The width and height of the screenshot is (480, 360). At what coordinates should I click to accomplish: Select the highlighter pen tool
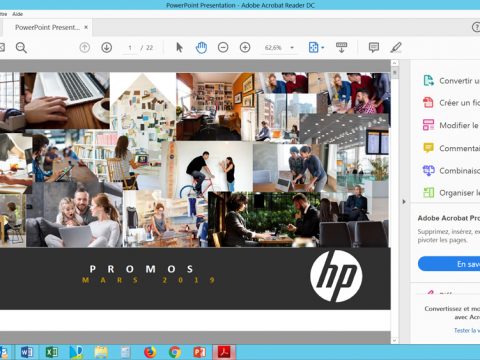pyautogui.click(x=396, y=47)
